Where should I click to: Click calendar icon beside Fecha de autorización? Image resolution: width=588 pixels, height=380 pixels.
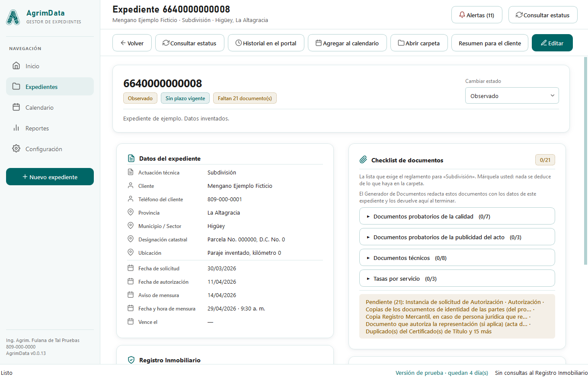coord(131,282)
